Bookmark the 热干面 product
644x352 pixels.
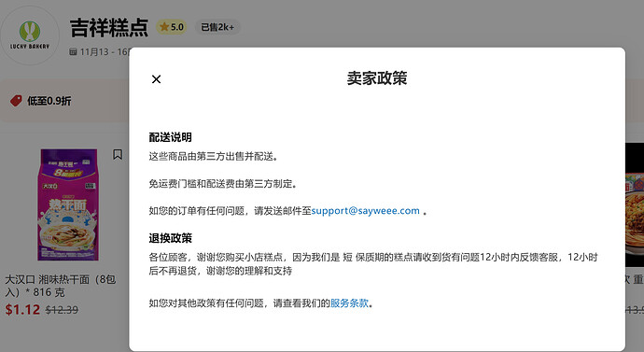(x=118, y=154)
